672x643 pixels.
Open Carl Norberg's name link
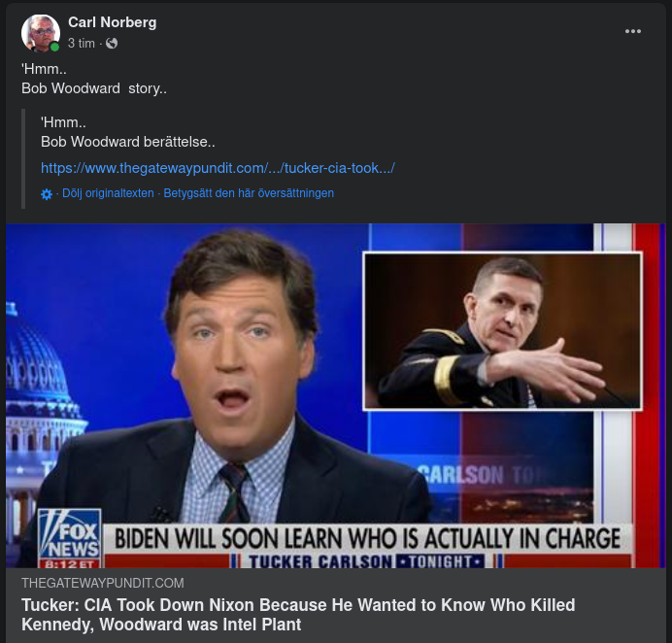pos(112,22)
